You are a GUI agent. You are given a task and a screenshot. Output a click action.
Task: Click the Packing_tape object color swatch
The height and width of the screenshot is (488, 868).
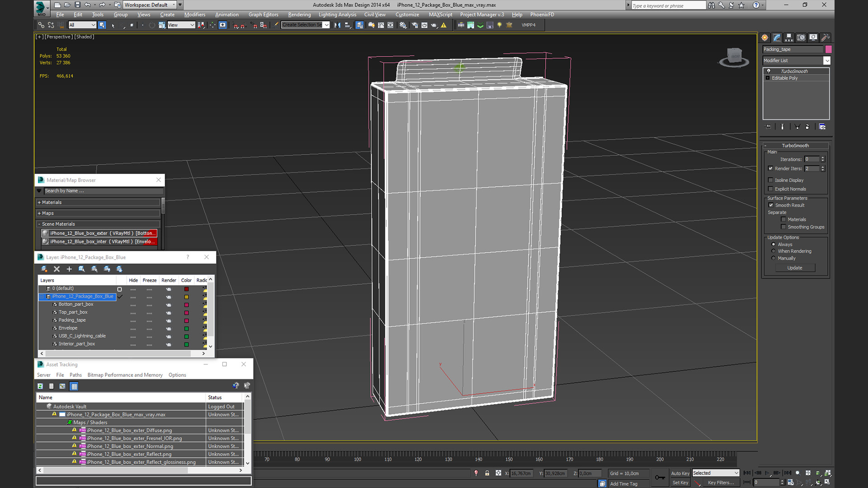pos(828,50)
